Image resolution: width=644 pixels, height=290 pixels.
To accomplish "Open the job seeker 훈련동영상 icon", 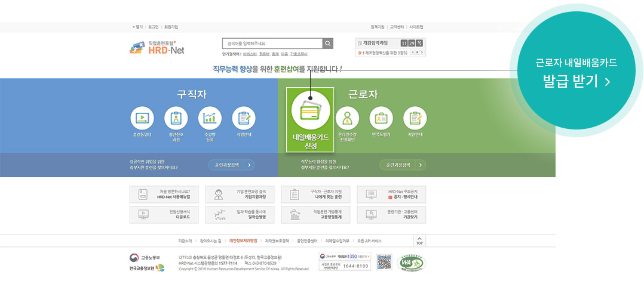I will pos(142,118).
